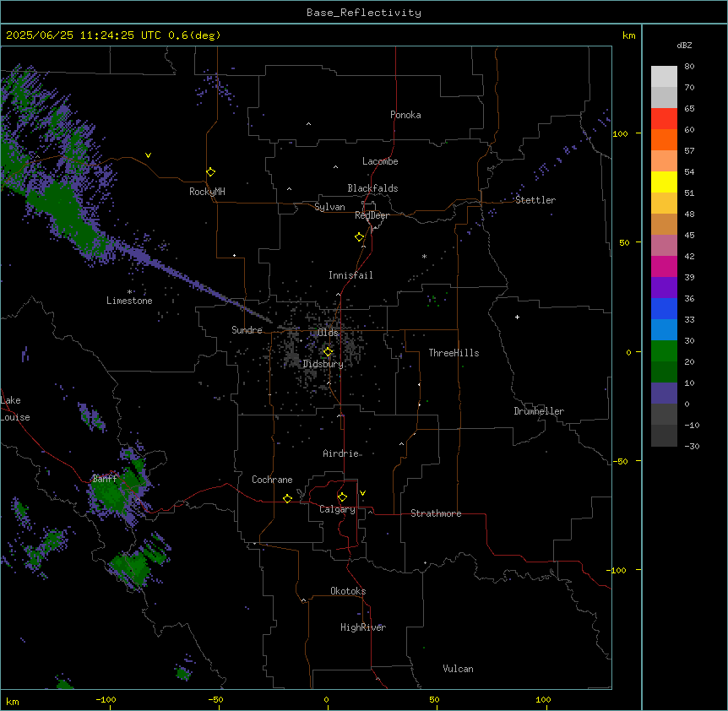The width and height of the screenshot is (728, 711).
Task: Click the Didsbury label
Action: [x=323, y=364]
